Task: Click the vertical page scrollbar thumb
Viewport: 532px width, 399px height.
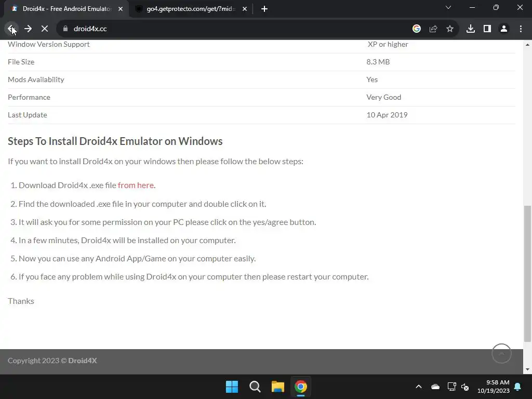Action: coord(527,273)
